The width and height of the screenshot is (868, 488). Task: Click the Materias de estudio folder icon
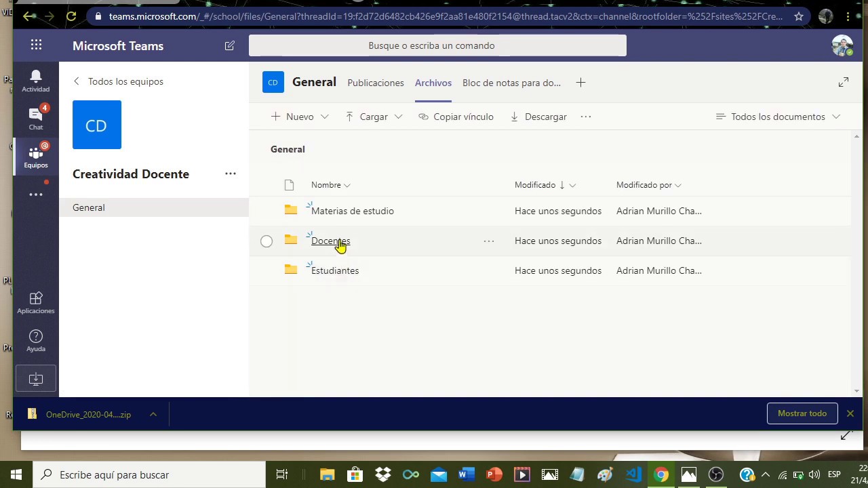[x=291, y=210]
